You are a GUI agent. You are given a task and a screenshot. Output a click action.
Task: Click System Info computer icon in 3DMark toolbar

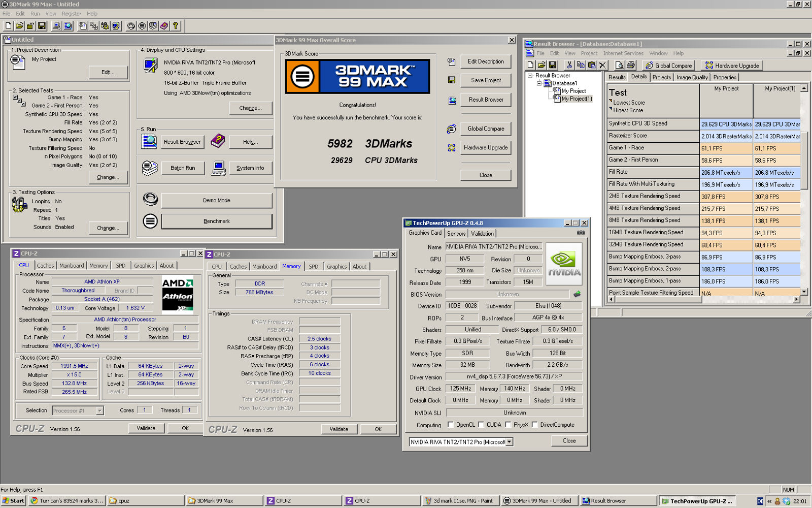point(56,25)
